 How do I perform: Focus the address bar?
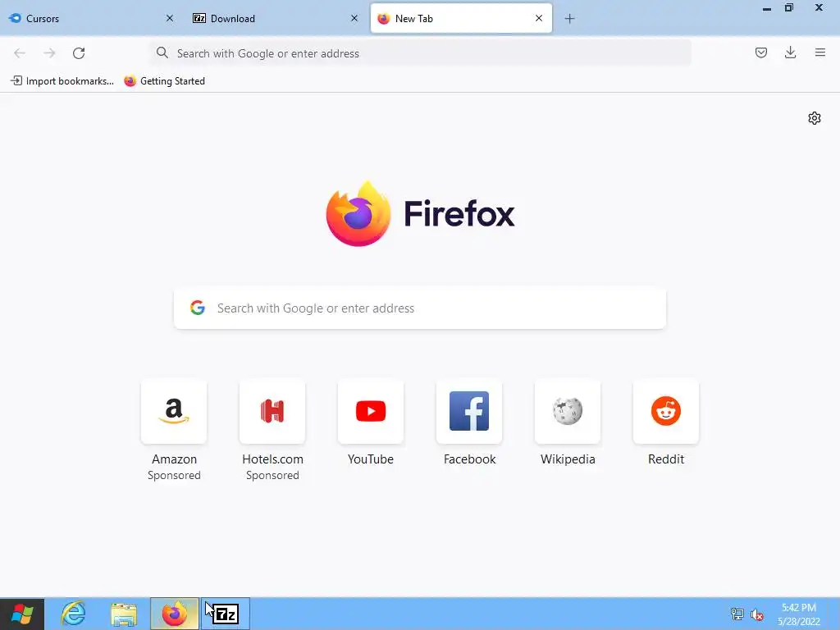(x=420, y=53)
